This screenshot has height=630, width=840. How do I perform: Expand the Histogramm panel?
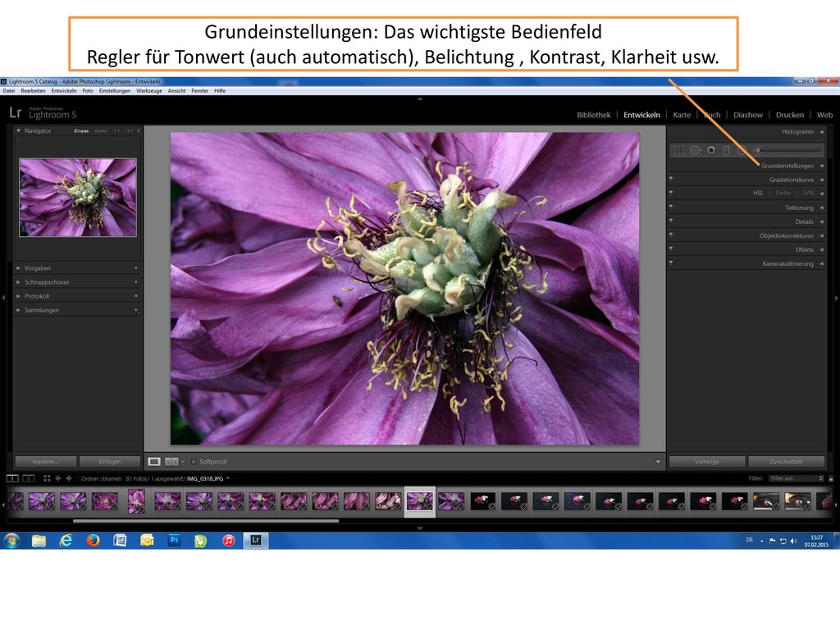(x=821, y=131)
